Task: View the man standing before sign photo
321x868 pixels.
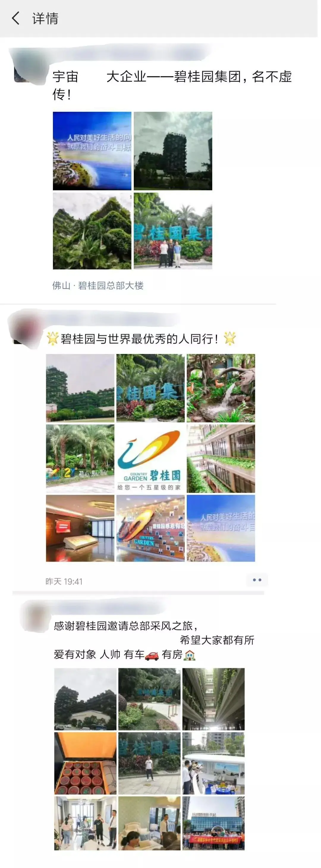Action: pyautogui.click(x=149, y=763)
